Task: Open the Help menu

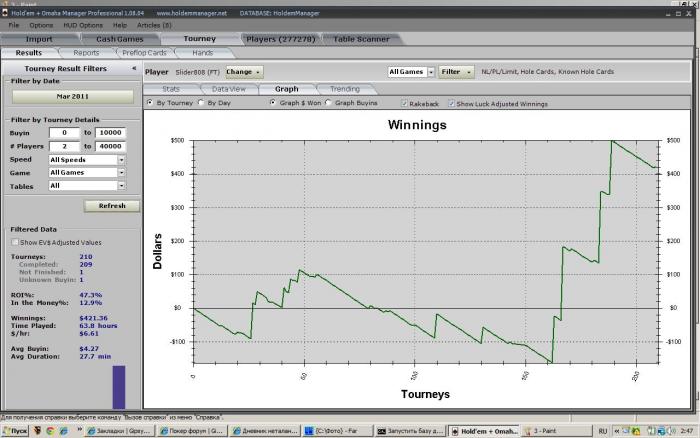Action: click(120, 25)
